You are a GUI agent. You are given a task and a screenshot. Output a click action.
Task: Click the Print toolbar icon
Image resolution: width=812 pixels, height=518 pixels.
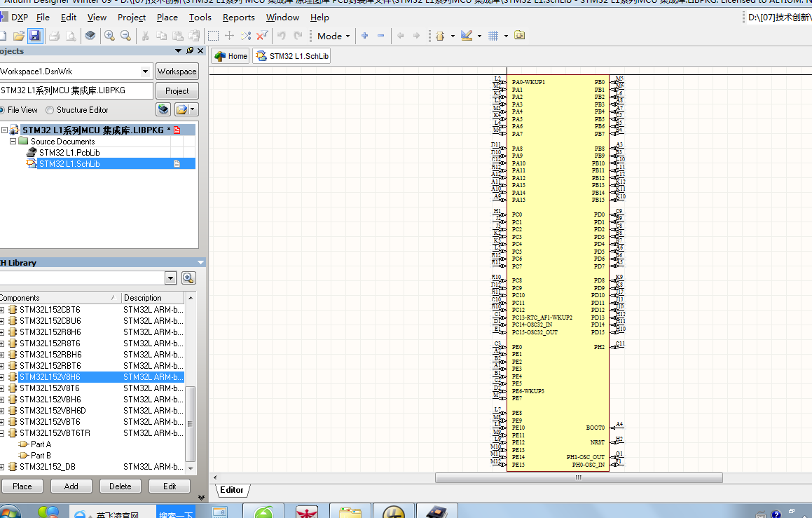(54, 36)
